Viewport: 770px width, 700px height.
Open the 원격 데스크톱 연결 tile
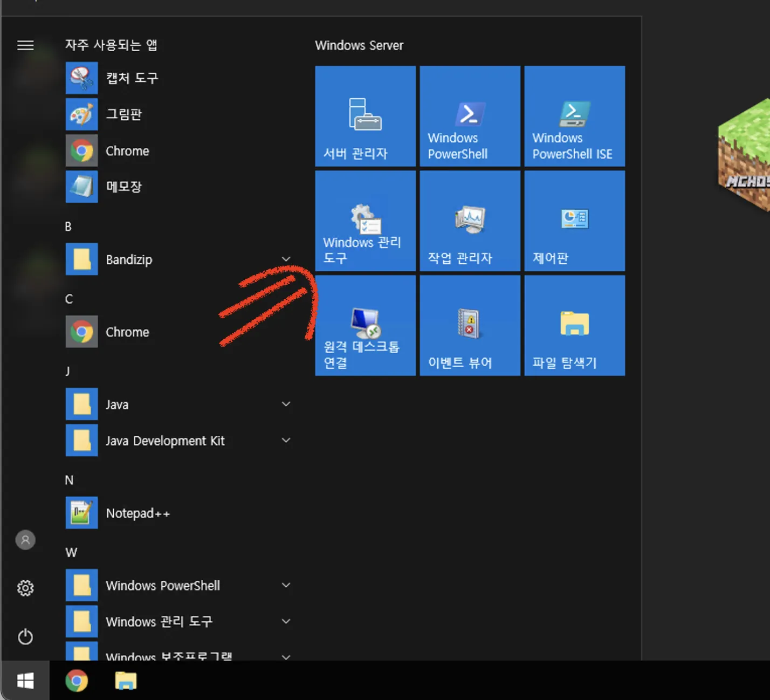click(x=366, y=325)
